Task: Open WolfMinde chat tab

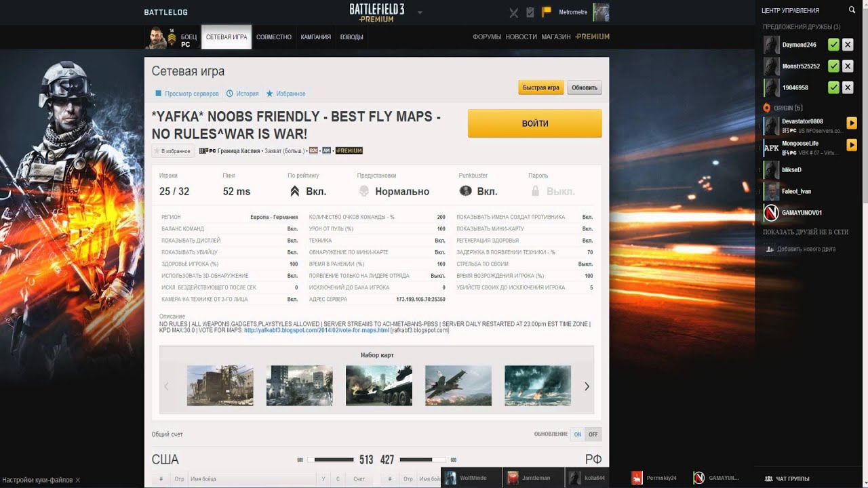Action: coord(471,478)
